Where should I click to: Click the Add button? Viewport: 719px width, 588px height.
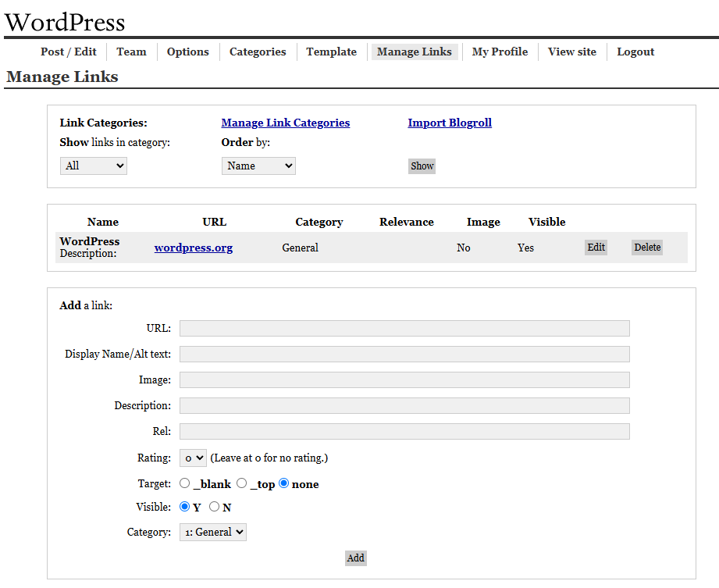tap(356, 558)
